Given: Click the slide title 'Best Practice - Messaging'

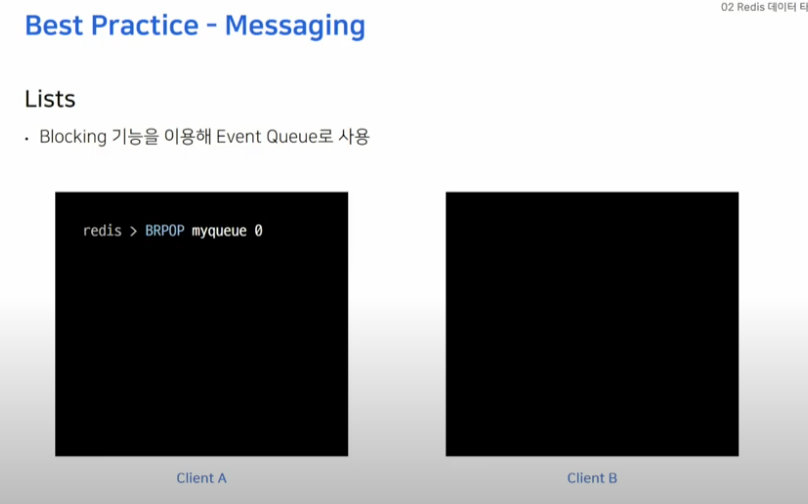Looking at the screenshot, I should 195,26.
